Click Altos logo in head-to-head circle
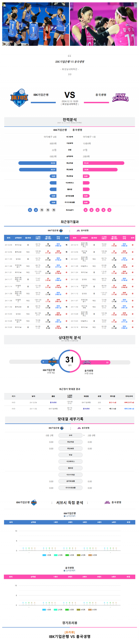Screen dimensions: 139x644 [x=52, y=362]
